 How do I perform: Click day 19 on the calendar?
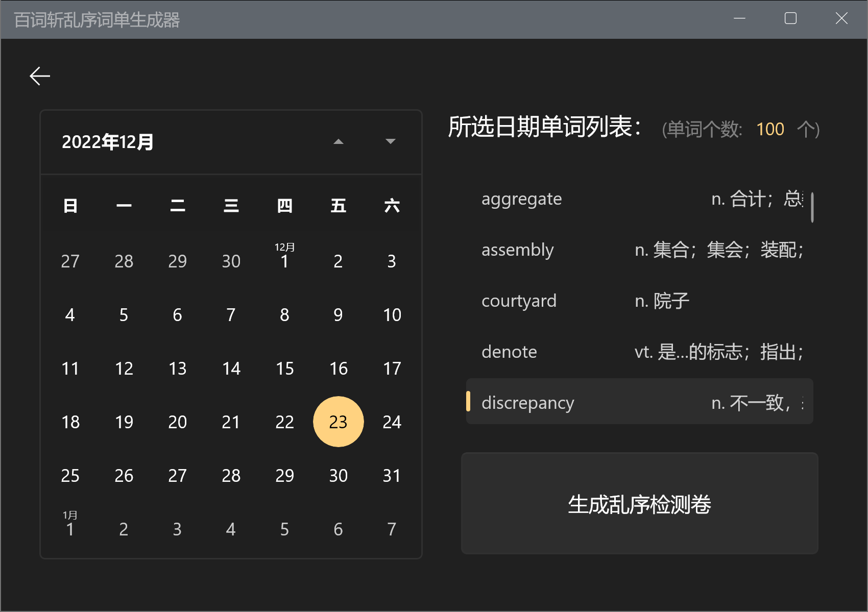pos(124,422)
